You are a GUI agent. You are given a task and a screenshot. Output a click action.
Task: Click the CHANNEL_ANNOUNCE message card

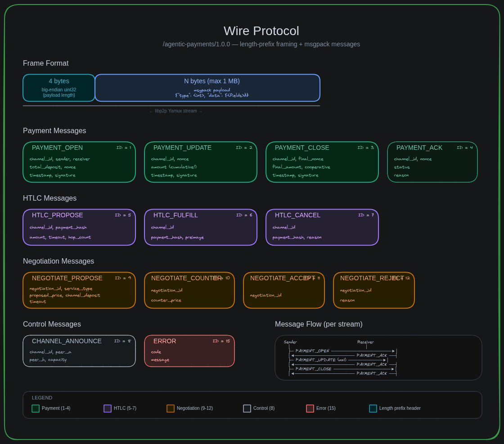coord(79,351)
